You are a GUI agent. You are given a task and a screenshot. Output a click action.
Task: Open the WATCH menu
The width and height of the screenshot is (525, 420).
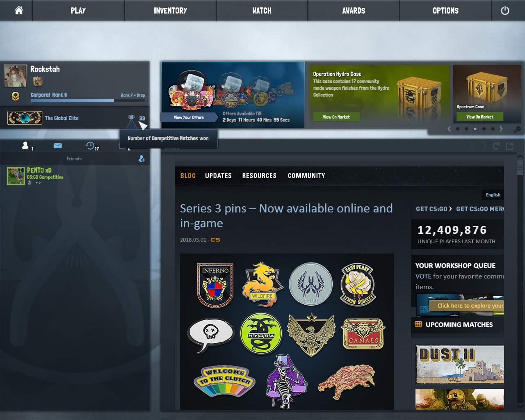(262, 11)
